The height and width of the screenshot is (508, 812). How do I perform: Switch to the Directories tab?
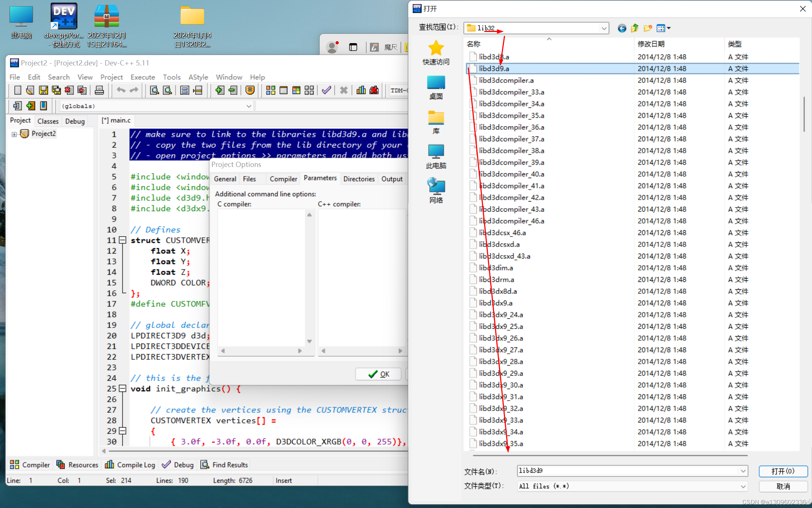tap(359, 179)
